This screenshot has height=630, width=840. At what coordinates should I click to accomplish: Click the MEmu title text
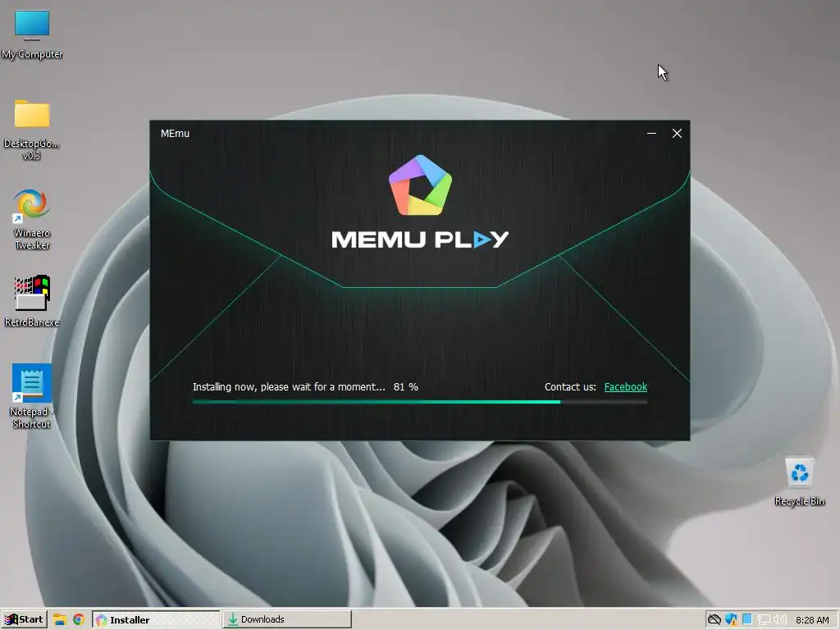(x=176, y=134)
